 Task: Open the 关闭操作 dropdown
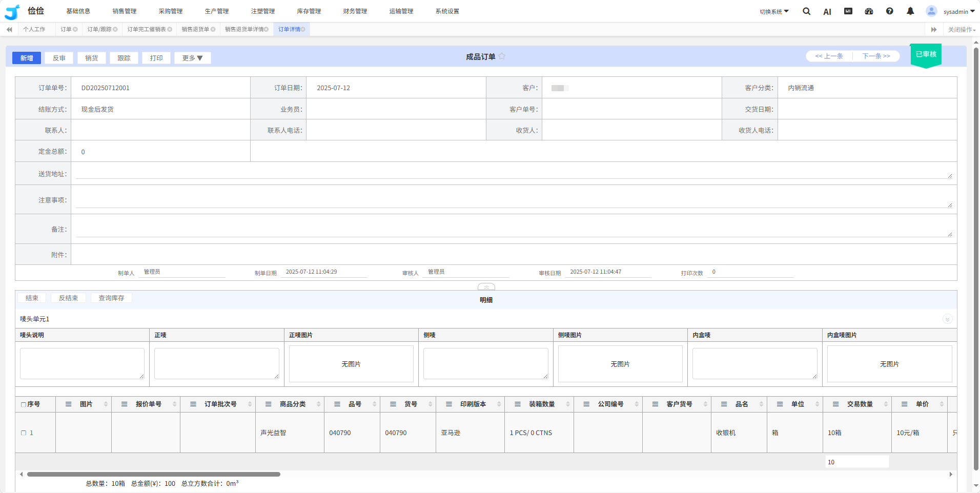coord(961,30)
